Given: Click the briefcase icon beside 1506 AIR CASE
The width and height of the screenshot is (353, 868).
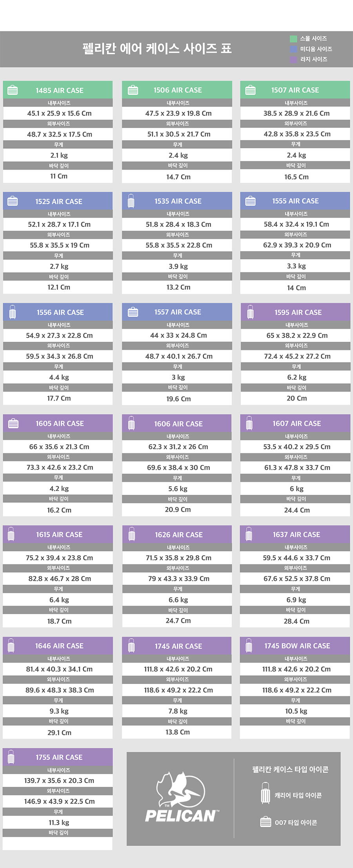Looking at the screenshot, I should click(133, 90).
